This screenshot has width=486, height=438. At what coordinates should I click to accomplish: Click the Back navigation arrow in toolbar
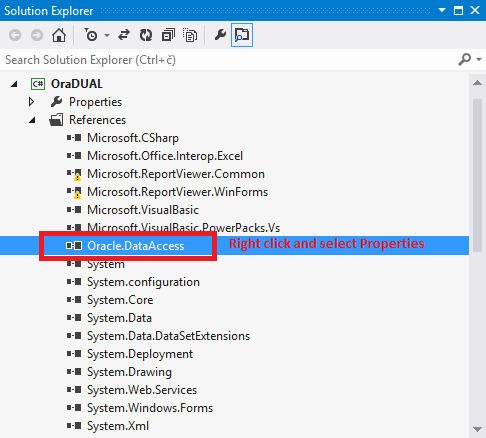15,35
